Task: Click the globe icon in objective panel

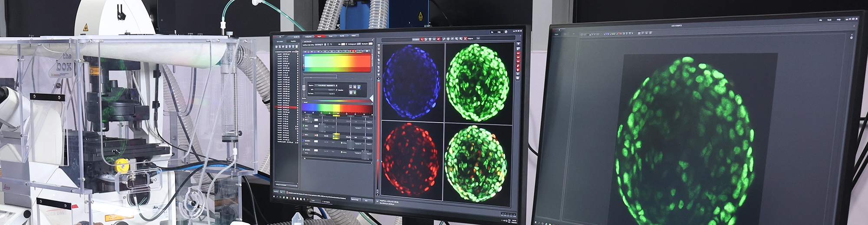Action: pos(351,92)
